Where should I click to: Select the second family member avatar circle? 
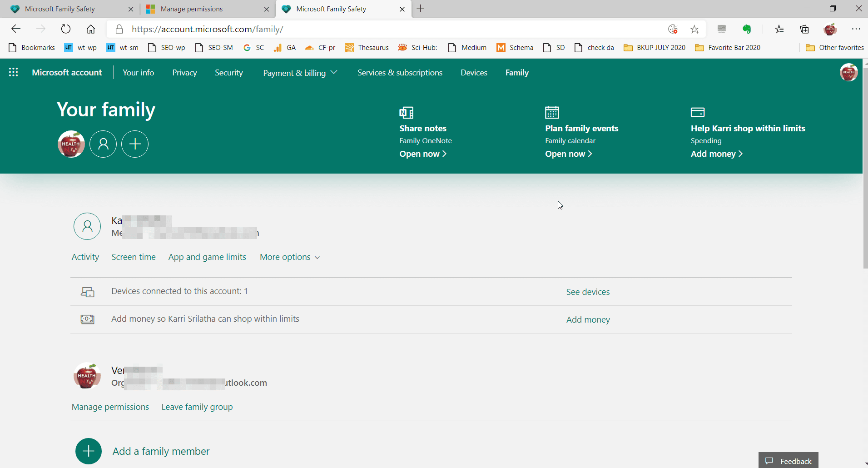pos(103,144)
